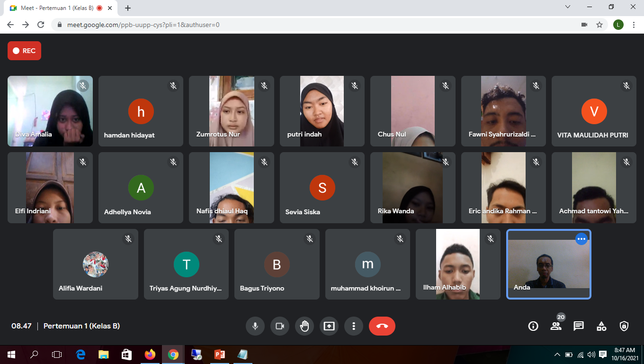Open the More options three-dot menu

(x=354, y=326)
